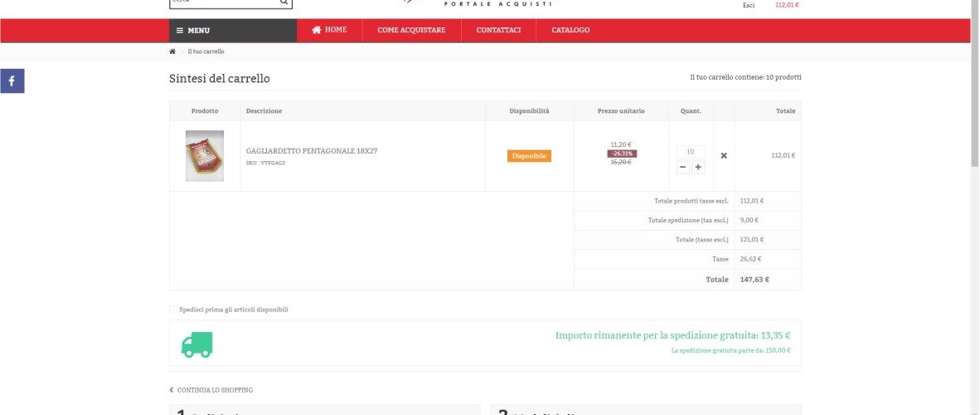
Task: Open the Facebook side button
Action: point(12,81)
